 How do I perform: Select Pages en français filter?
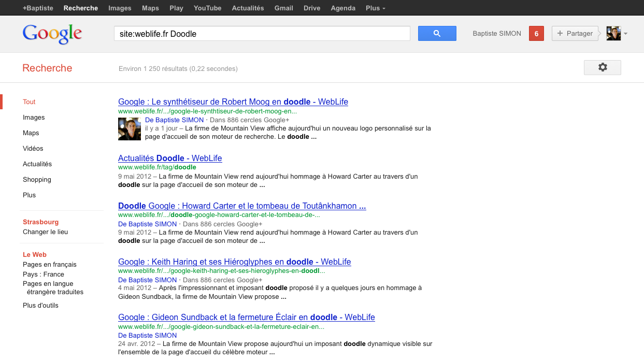tap(50, 265)
